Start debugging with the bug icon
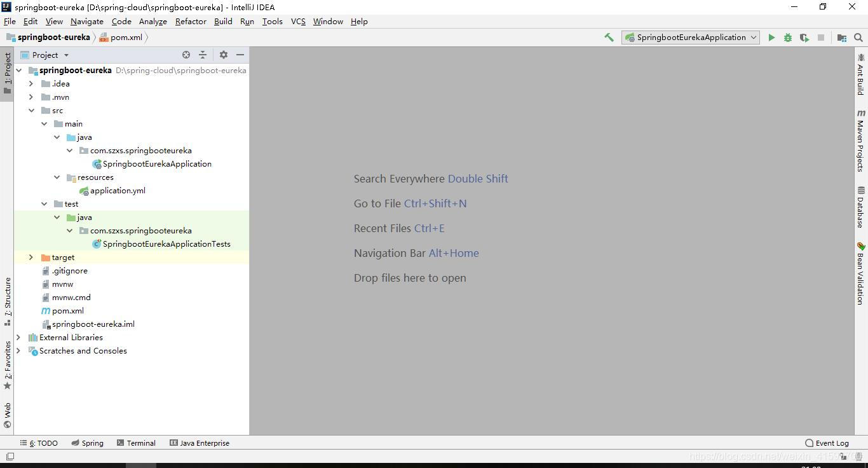 (x=788, y=38)
